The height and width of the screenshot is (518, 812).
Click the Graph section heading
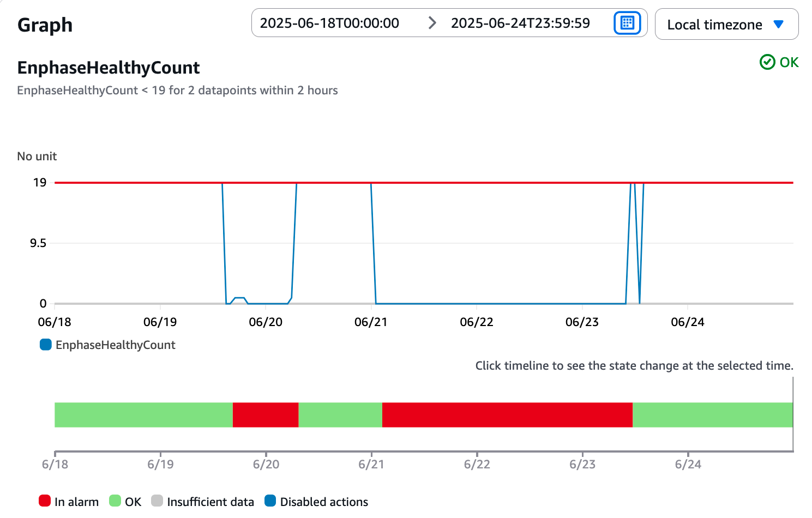click(45, 25)
